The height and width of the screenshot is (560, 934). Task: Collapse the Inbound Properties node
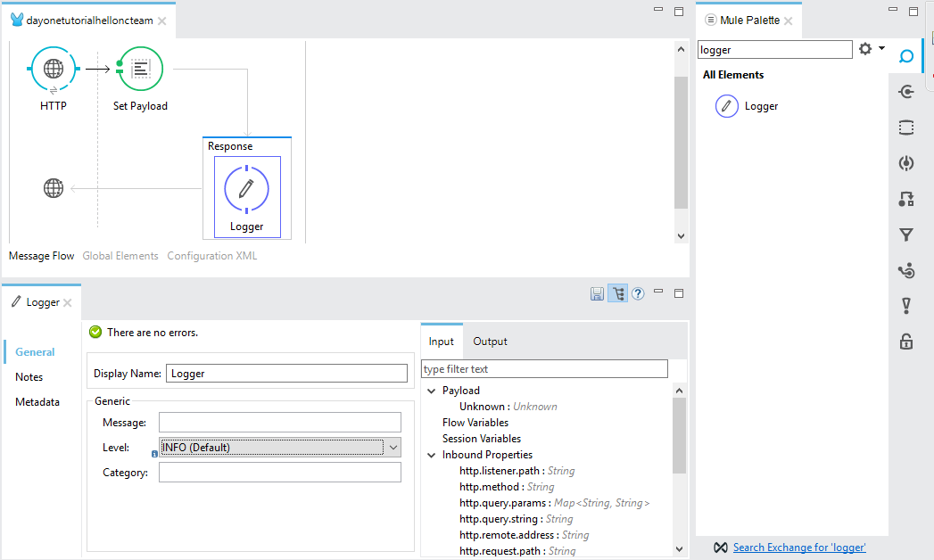point(432,454)
